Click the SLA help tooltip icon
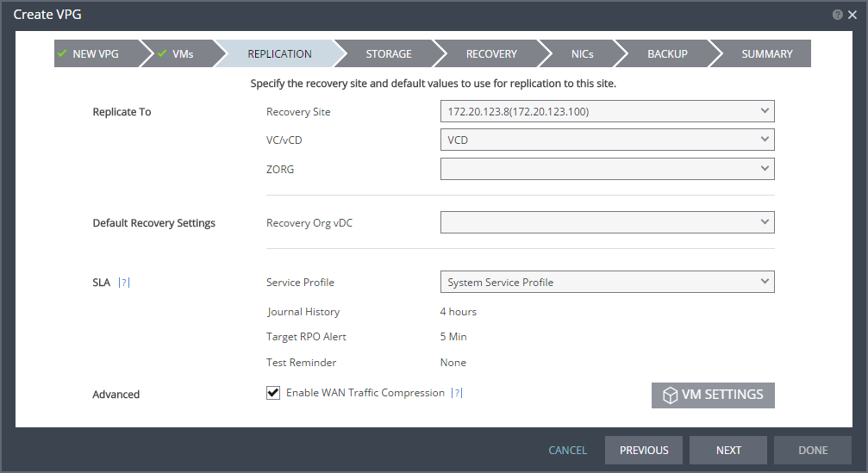 click(x=124, y=282)
